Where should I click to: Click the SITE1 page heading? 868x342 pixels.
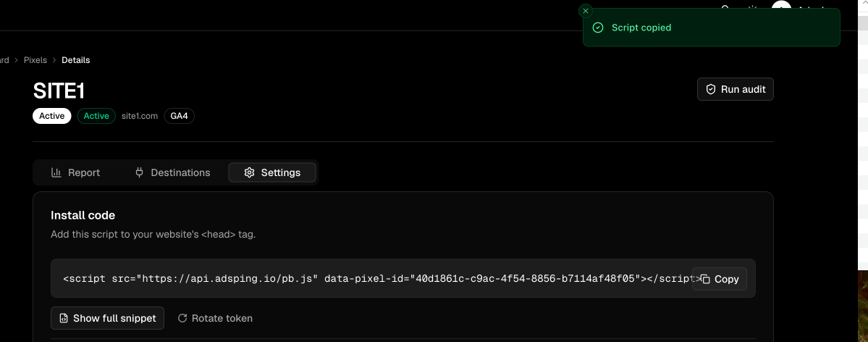tap(59, 91)
